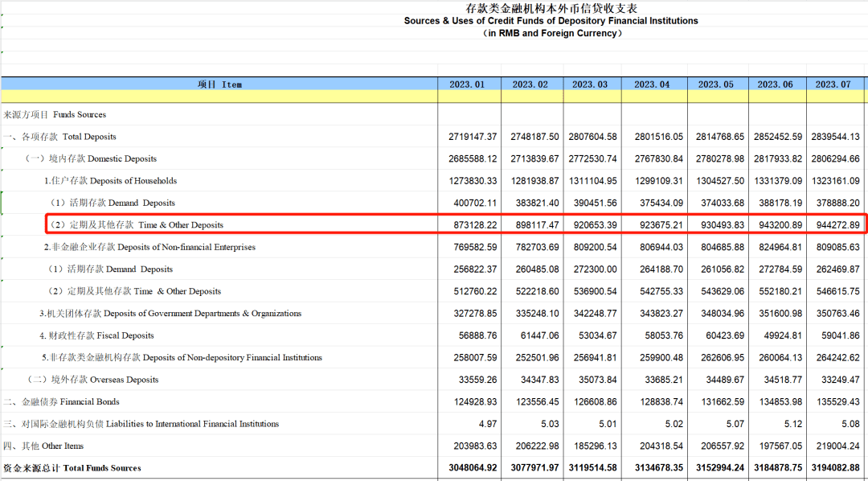The width and height of the screenshot is (868, 481).
Task: Select the Overseas Deposits row label
Action: [x=93, y=380]
